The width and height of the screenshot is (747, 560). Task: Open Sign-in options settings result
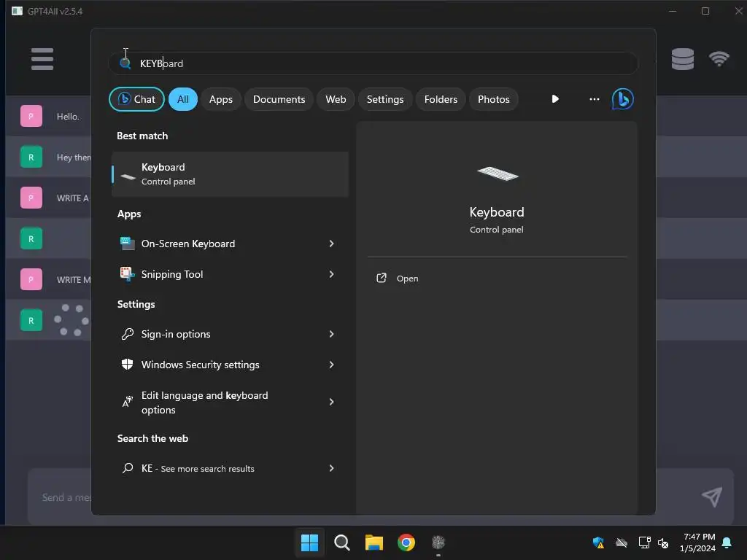coord(230,334)
